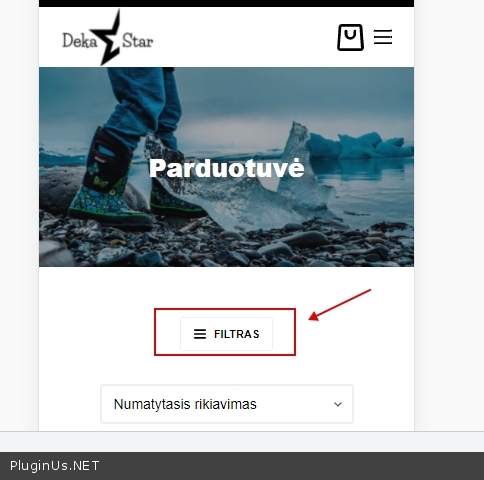Click the pebble beach in the banner image
The width and height of the screenshot is (484, 480).
point(227,247)
